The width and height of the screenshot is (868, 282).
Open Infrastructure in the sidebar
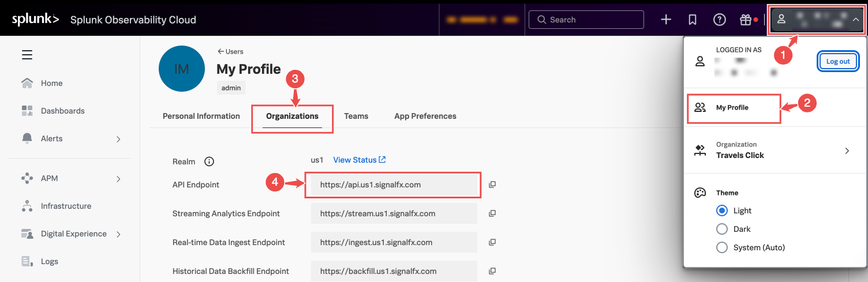coord(66,206)
